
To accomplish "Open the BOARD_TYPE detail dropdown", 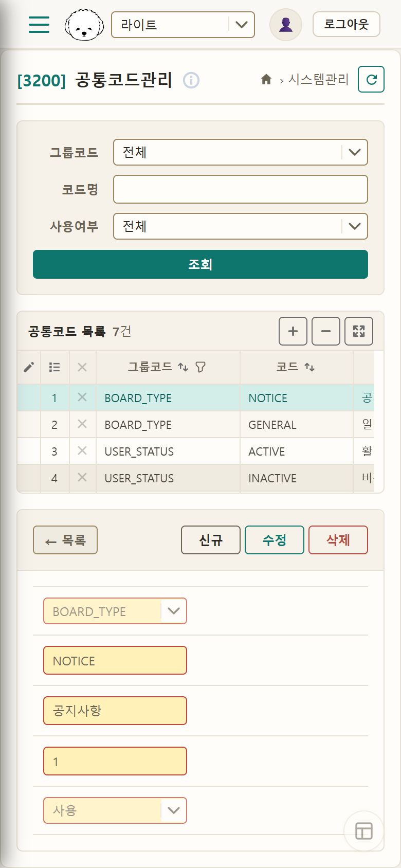I will (115, 611).
